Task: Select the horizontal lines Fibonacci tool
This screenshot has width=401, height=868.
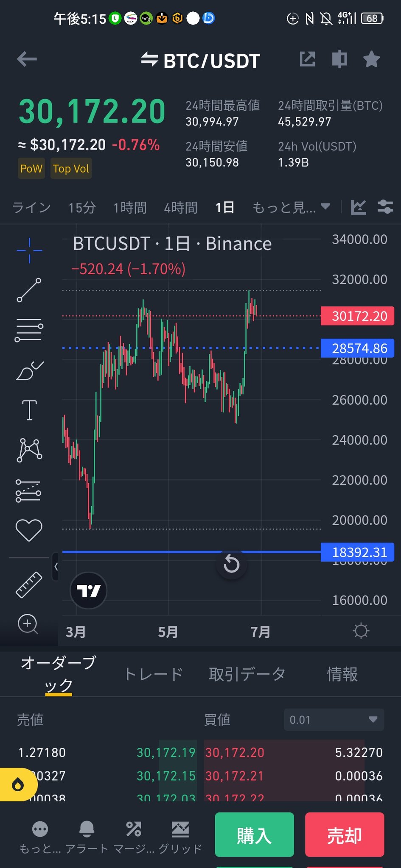Action: coord(29,330)
